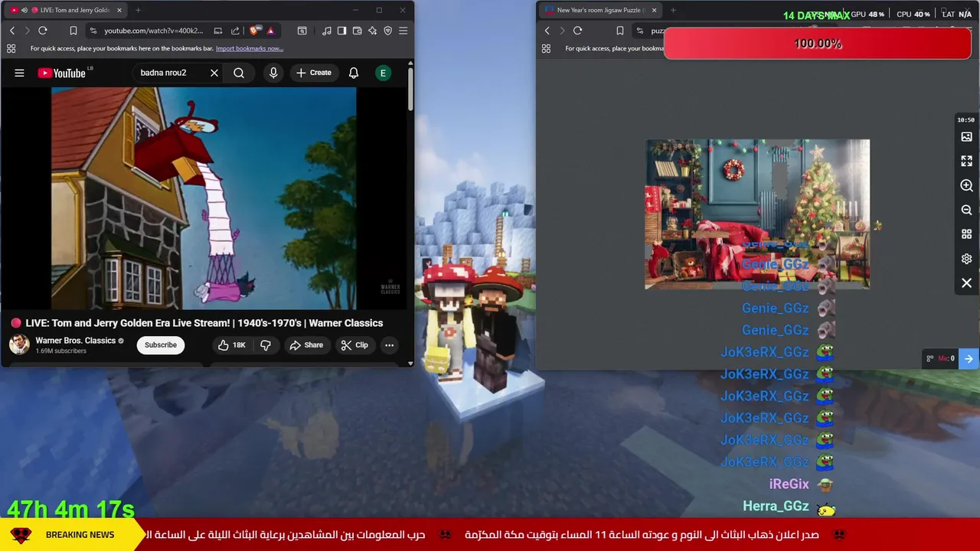This screenshot has width=980, height=551.
Task: Dislike the Tom and Jerry video
Action: pyautogui.click(x=266, y=345)
